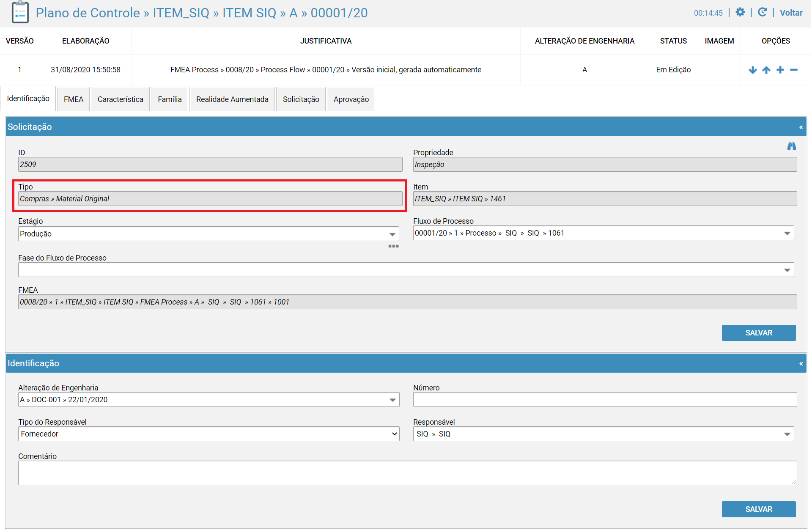
Task: Select the Identificação tab
Action: pos(28,99)
